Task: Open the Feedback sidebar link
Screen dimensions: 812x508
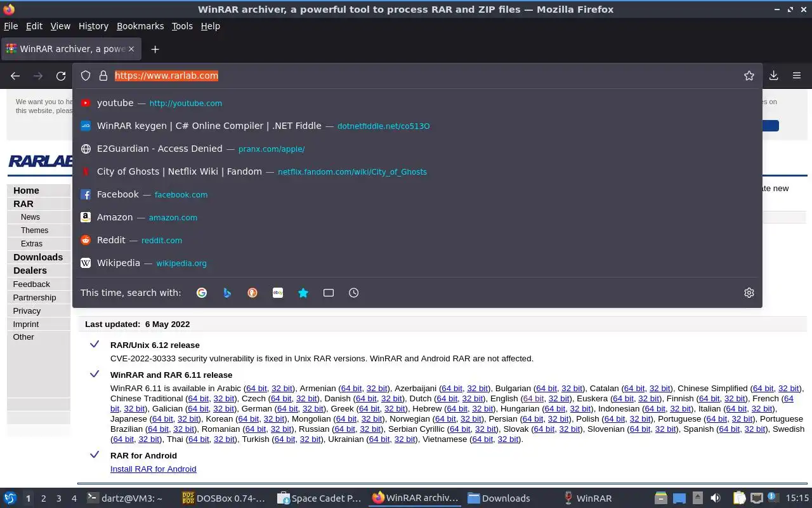Action: [x=31, y=284]
